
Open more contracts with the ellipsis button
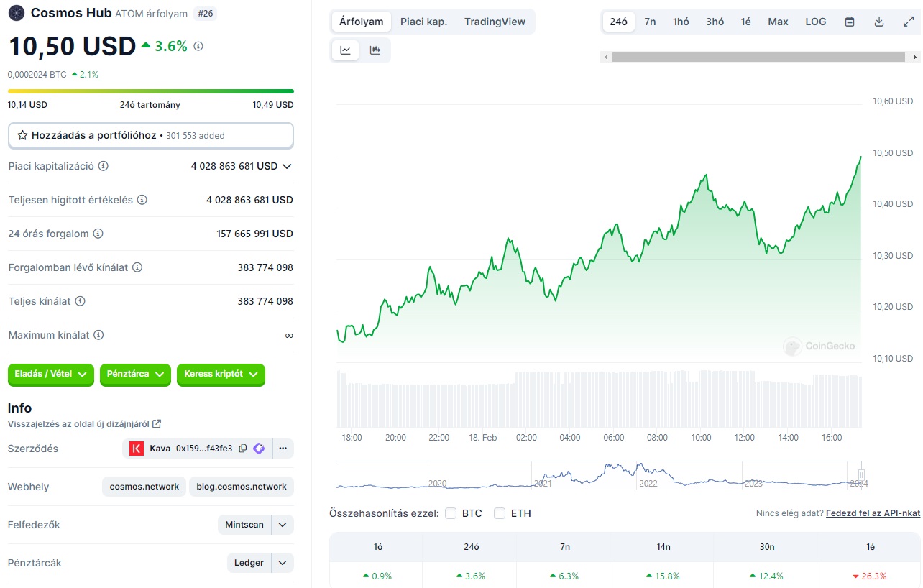pyautogui.click(x=283, y=449)
